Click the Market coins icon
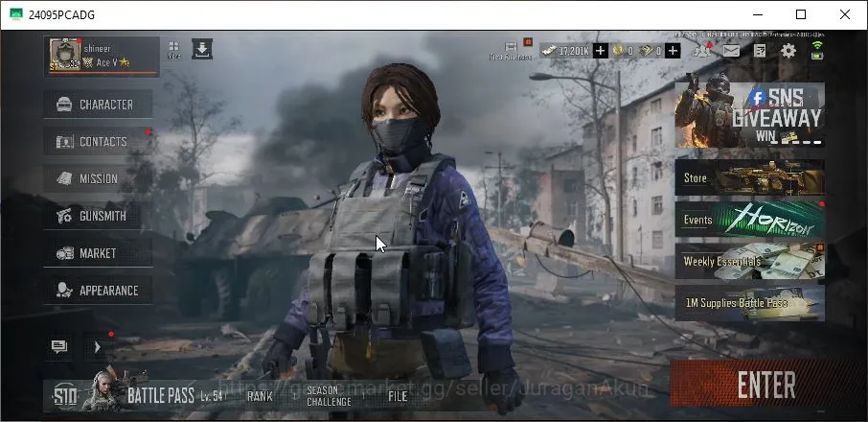Image resolution: width=868 pixels, height=422 pixels. pos(64,253)
